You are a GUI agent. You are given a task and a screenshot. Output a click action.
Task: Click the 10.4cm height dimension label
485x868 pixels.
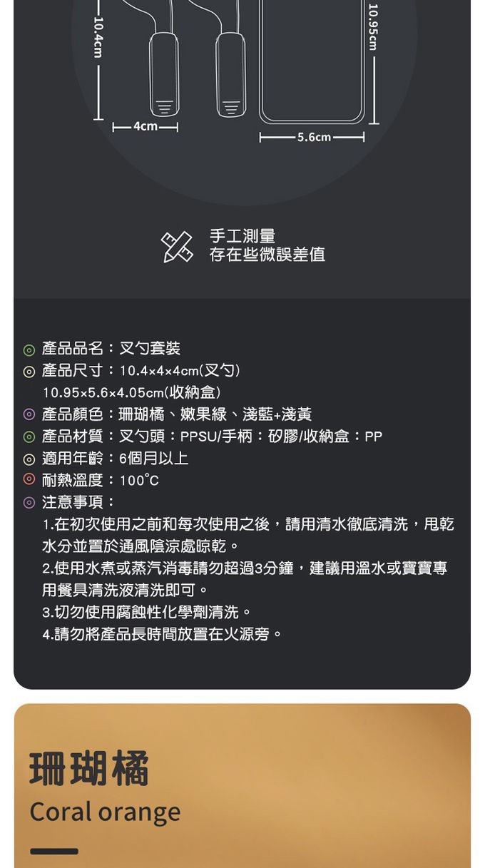[x=99, y=37]
